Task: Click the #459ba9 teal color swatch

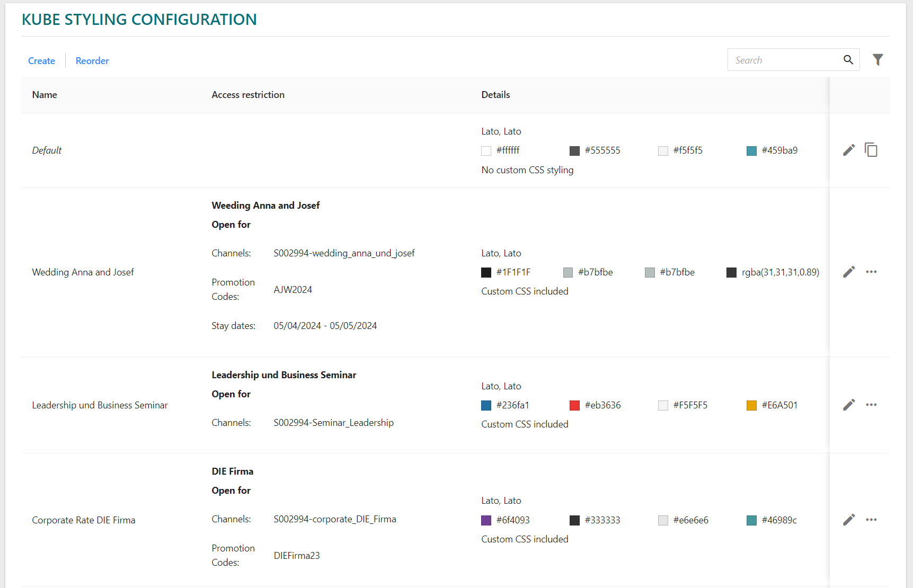Action: pyautogui.click(x=751, y=151)
